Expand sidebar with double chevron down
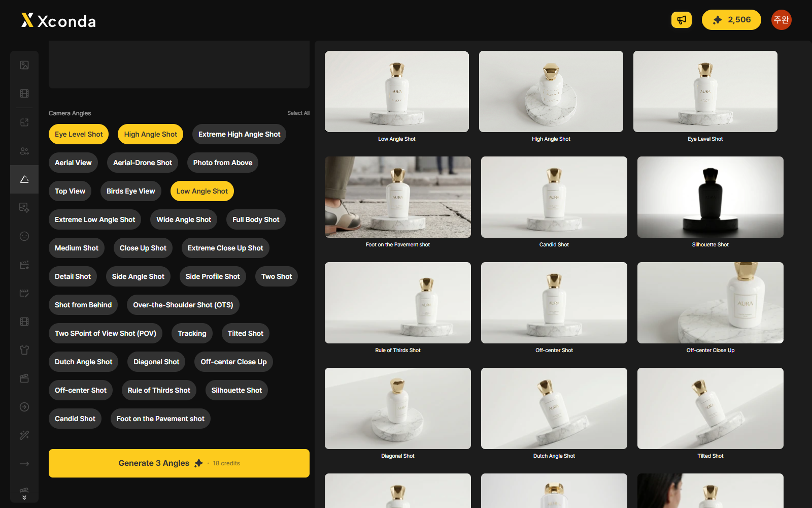Screen dimensions: 812x508 (x=24, y=497)
